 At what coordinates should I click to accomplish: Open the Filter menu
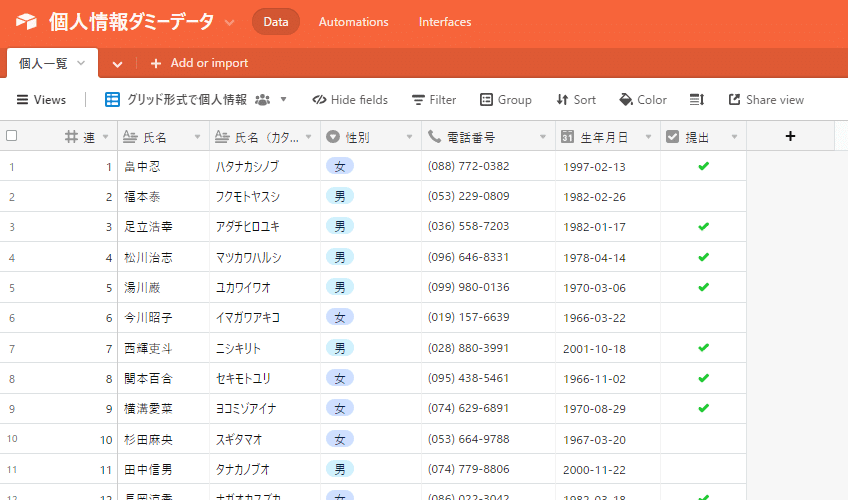pos(434,99)
